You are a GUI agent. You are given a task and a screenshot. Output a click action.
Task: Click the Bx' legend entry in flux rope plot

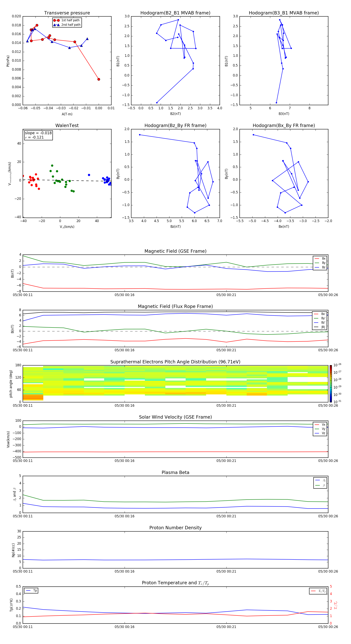320,314
